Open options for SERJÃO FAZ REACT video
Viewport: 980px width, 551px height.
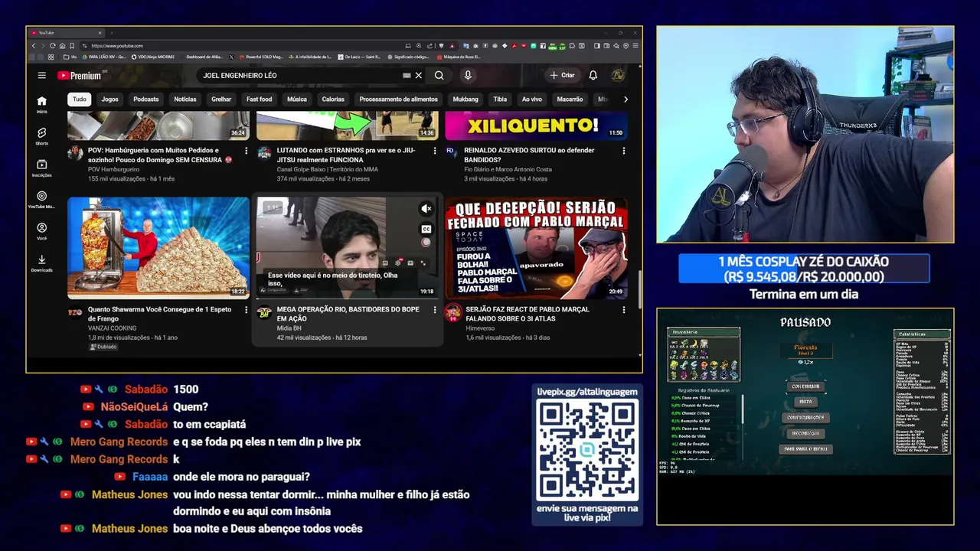(x=623, y=310)
